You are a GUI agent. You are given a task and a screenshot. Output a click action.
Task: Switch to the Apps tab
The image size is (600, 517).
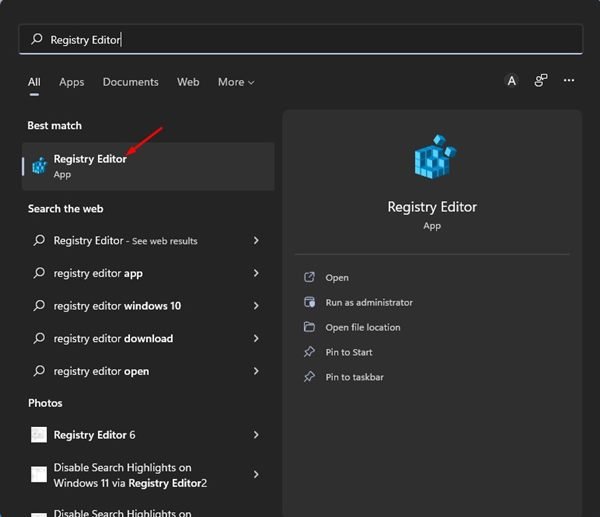[x=72, y=82]
